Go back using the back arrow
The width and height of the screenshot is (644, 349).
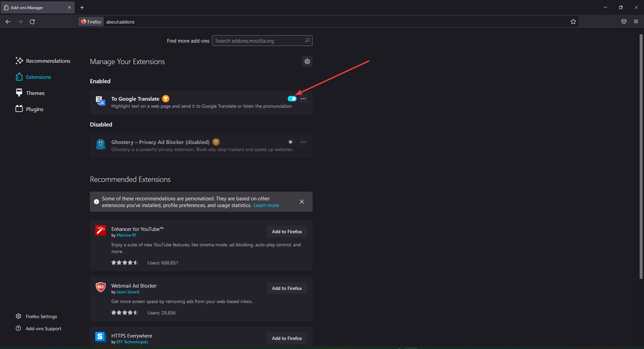click(x=8, y=22)
